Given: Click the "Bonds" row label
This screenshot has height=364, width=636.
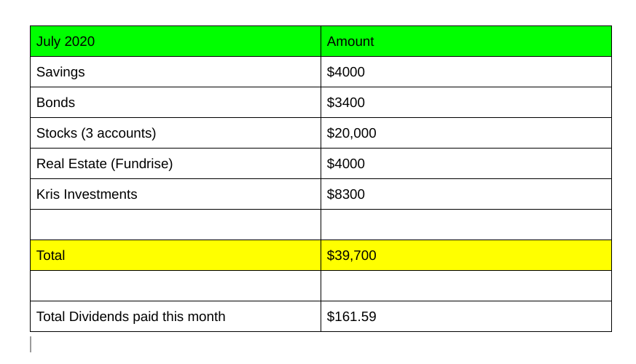Looking at the screenshot, I should [175, 103].
